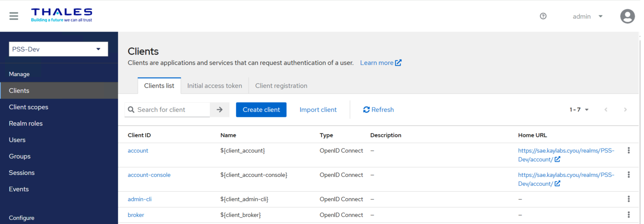Expand the PSS-Dev realm dropdown

[x=58, y=49]
